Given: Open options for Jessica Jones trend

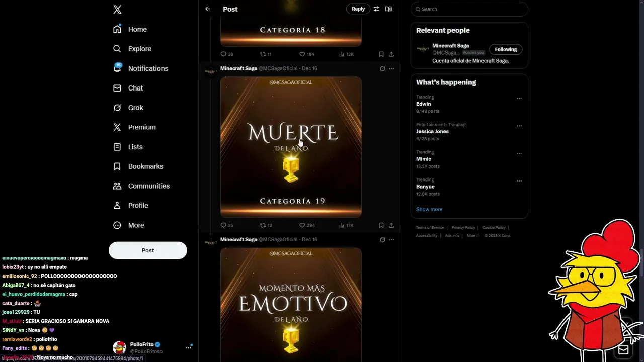Looking at the screenshot, I should pyautogui.click(x=519, y=126).
